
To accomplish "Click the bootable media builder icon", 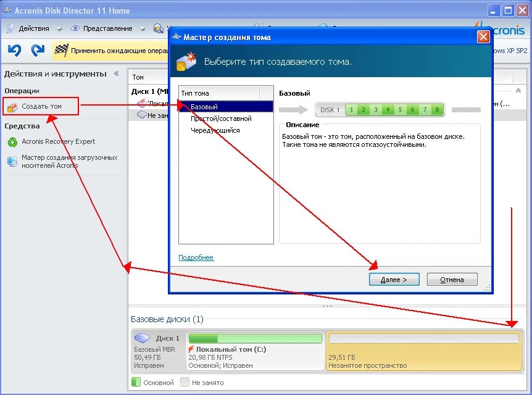I will pos(12,162).
